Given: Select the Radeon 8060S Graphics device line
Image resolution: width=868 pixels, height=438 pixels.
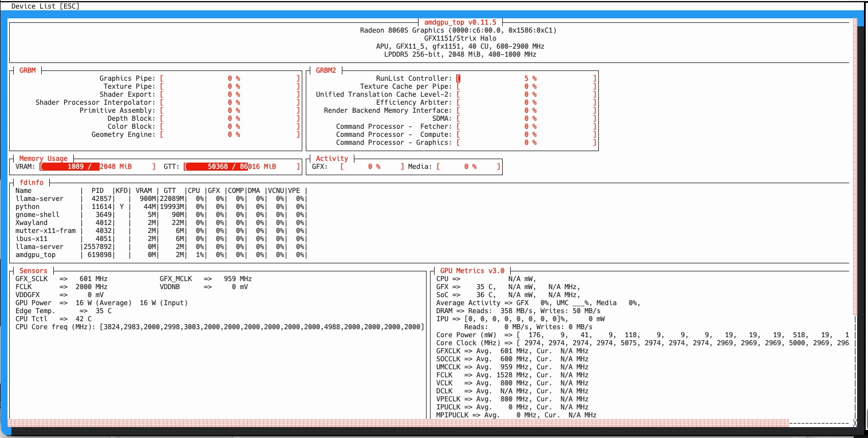Looking at the screenshot, I should coord(458,30).
